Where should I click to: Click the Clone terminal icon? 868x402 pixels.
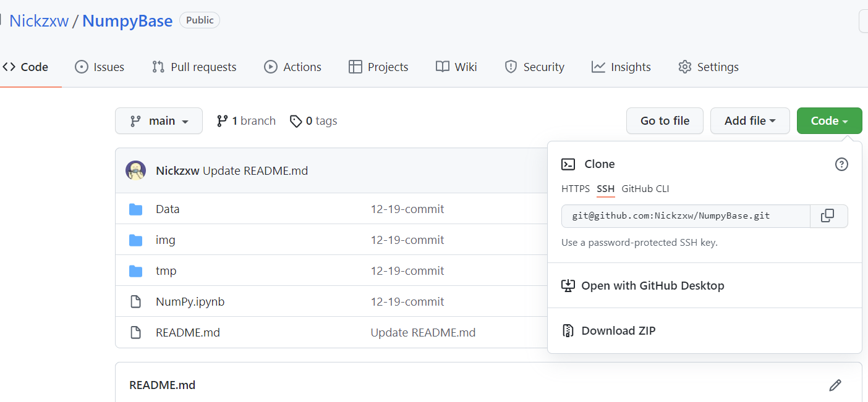point(568,164)
